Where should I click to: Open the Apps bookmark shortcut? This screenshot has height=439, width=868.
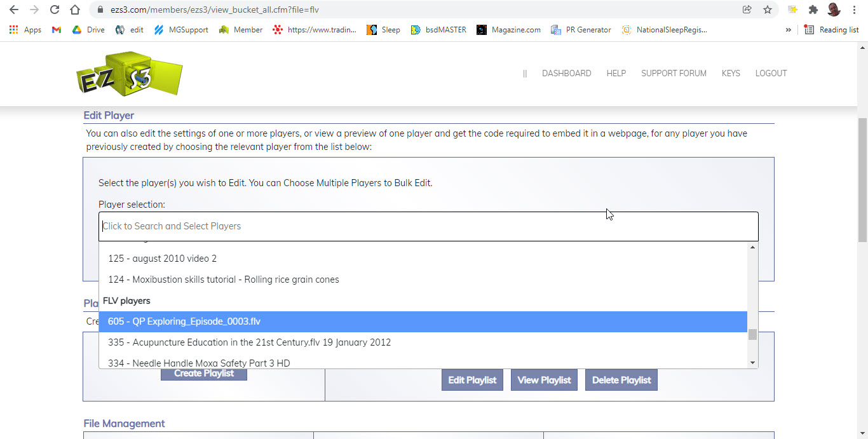pos(25,30)
